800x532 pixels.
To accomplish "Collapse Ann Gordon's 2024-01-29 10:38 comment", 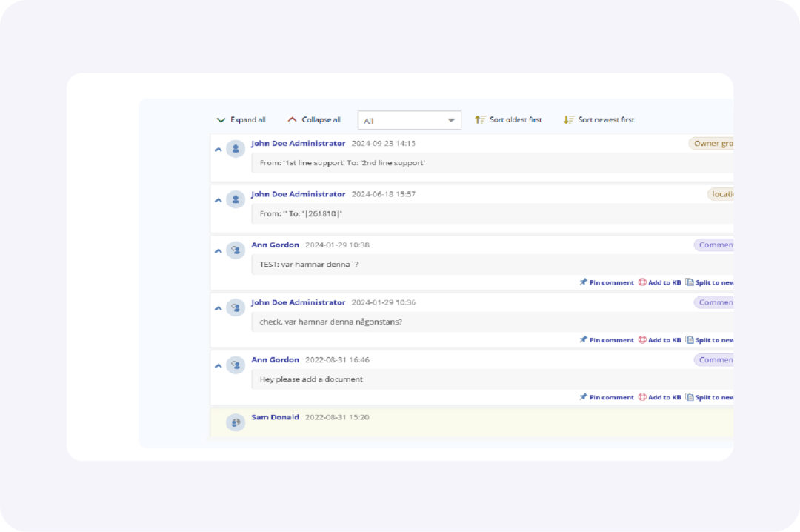I will (219, 251).
